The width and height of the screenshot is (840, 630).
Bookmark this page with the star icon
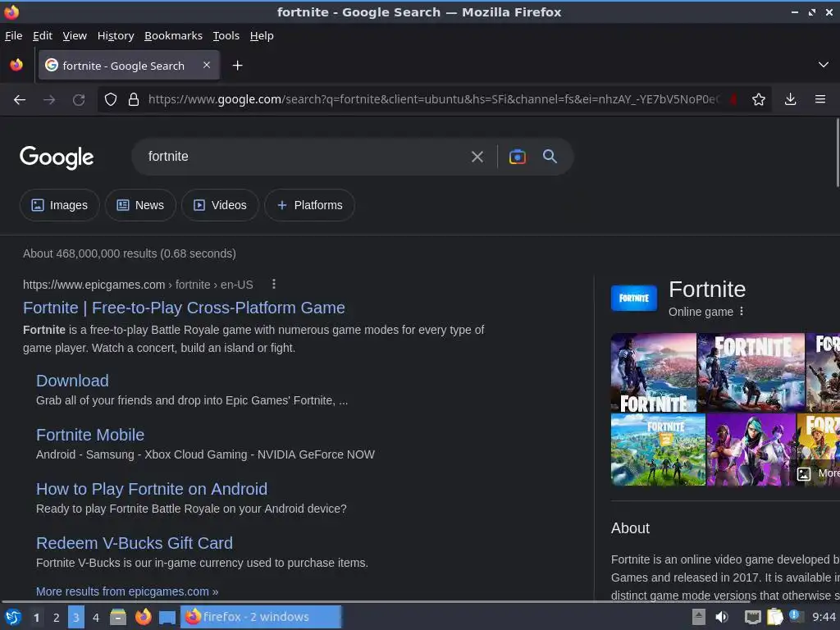(758, 99)
